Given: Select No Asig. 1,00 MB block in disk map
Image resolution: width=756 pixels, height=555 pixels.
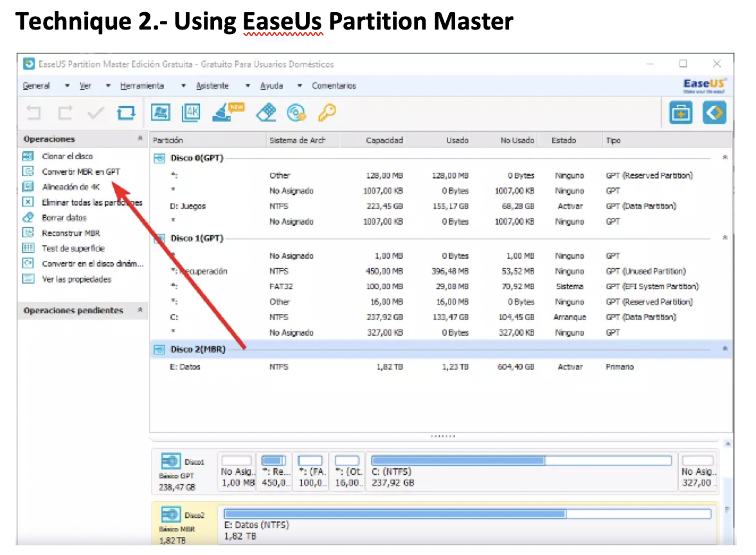Looking at the screenshot, I should point(237,471).
